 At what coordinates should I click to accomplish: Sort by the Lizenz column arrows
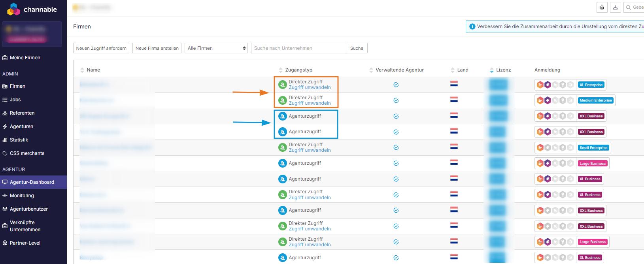(x=492, y=70)
